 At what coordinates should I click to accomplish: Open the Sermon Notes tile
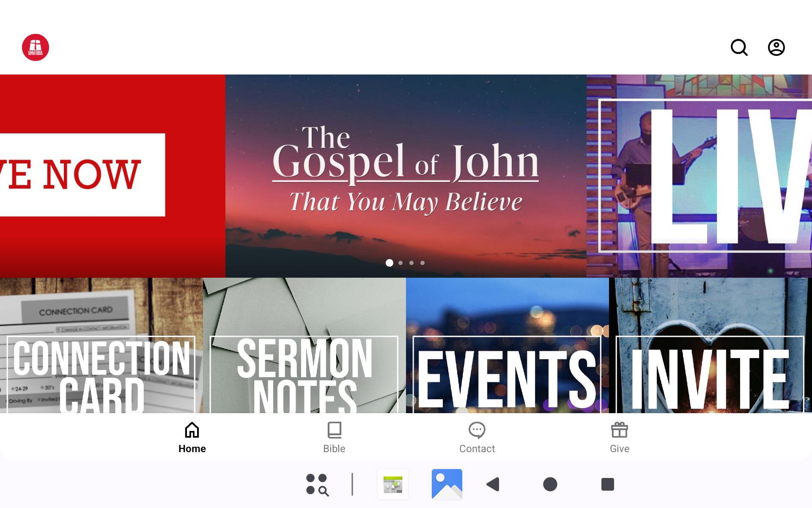304,345
